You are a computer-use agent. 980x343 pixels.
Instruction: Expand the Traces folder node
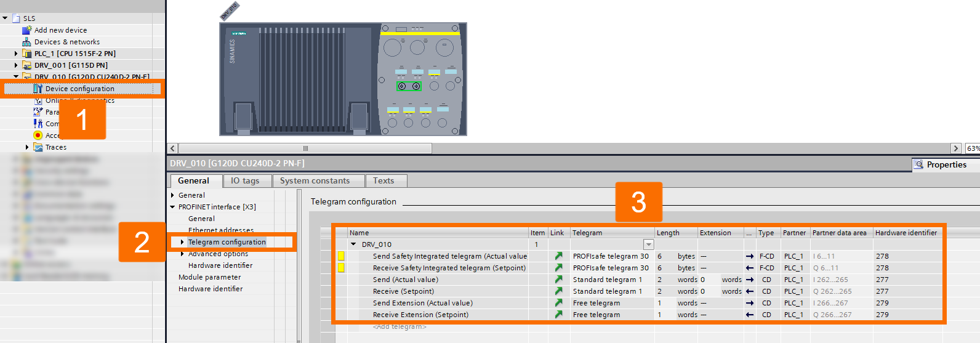[27, 147]
